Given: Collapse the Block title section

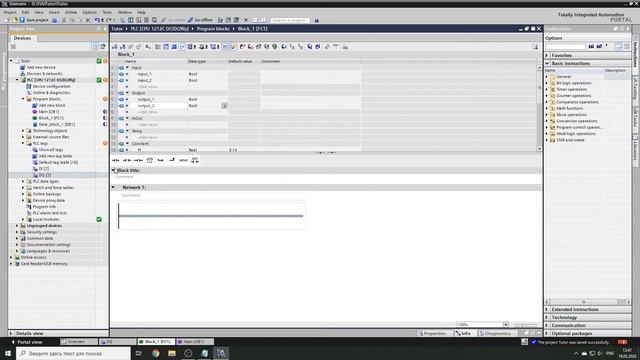Looking at the screenshot, I should [x=113, y=170].
